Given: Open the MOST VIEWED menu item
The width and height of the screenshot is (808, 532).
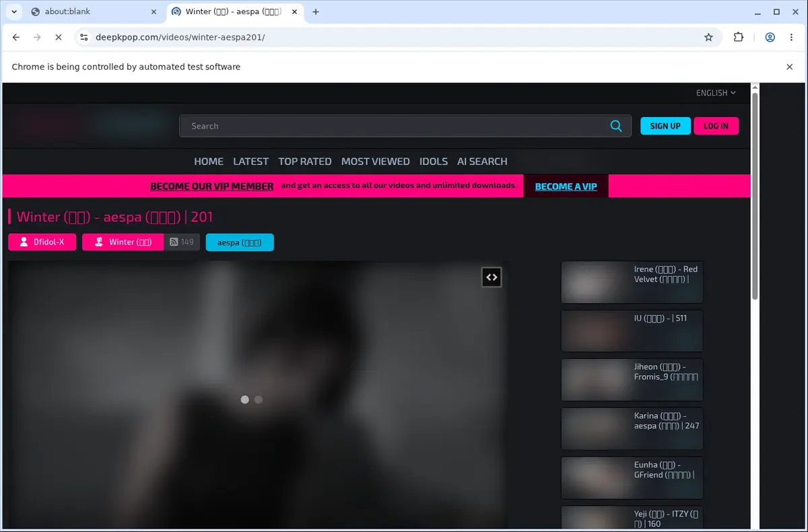Looking at the screenshot, I should [375, 162].
